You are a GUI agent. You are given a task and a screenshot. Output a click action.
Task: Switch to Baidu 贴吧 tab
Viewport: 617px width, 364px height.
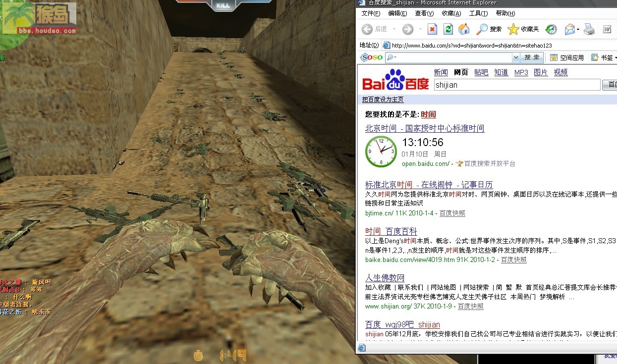coord(481,72)
